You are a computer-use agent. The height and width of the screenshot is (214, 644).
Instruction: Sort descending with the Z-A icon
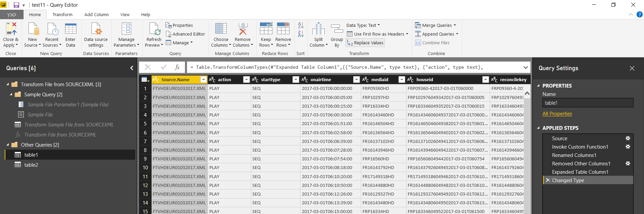(301, 34)
